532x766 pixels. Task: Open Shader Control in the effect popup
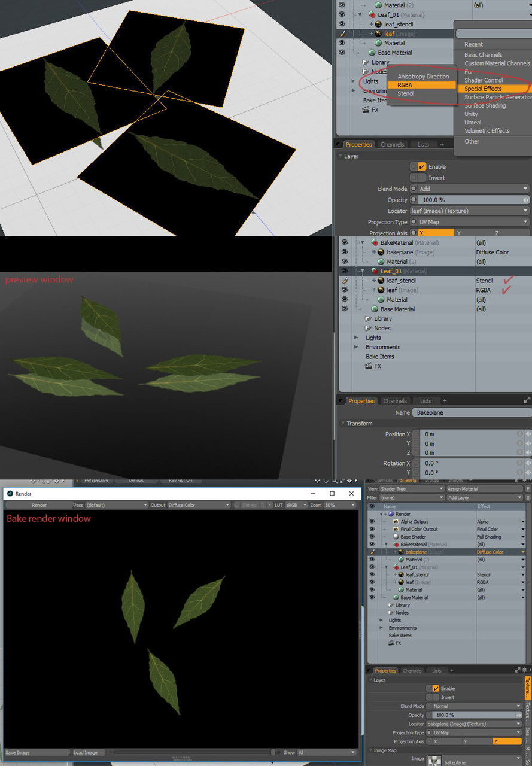(x=483, y=80)
